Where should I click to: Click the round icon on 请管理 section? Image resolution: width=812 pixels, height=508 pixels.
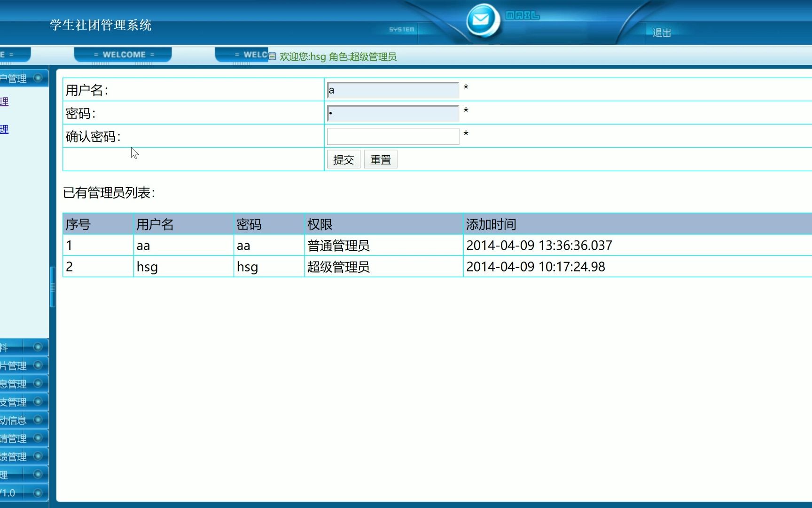[x=38, y=438]
